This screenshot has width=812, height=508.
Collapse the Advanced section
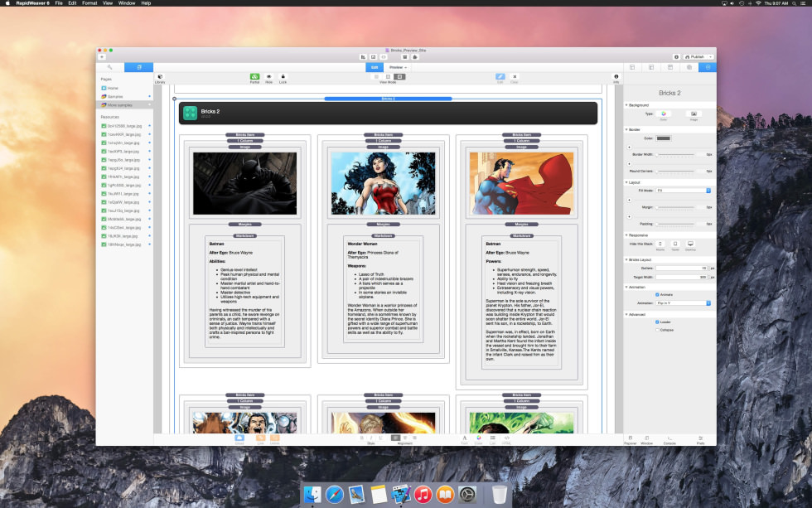pos(626,314)
